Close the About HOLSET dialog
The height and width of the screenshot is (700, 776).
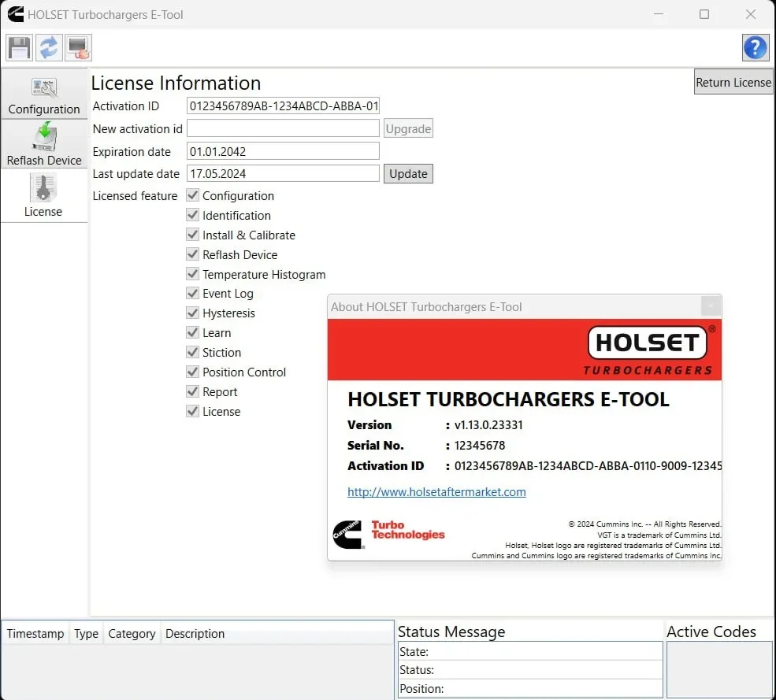pyautogui.click(x=711, y=306)
